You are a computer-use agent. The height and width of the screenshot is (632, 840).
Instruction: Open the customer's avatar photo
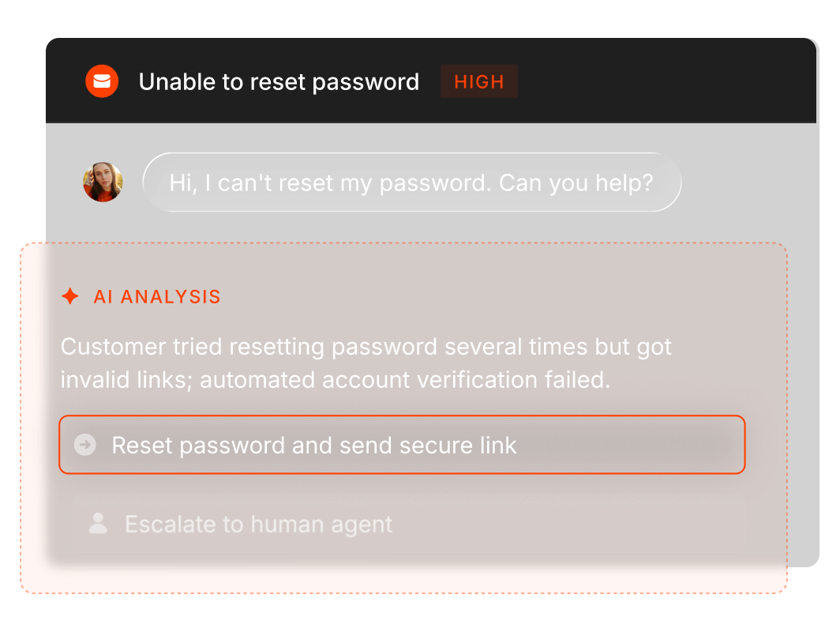(x=103, y=182)
